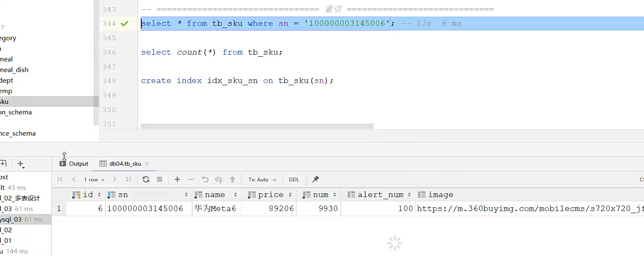This screenshot has width=644, height=256.
Task: Open the 1 row page size dropdown
Action: pos(94,180)
